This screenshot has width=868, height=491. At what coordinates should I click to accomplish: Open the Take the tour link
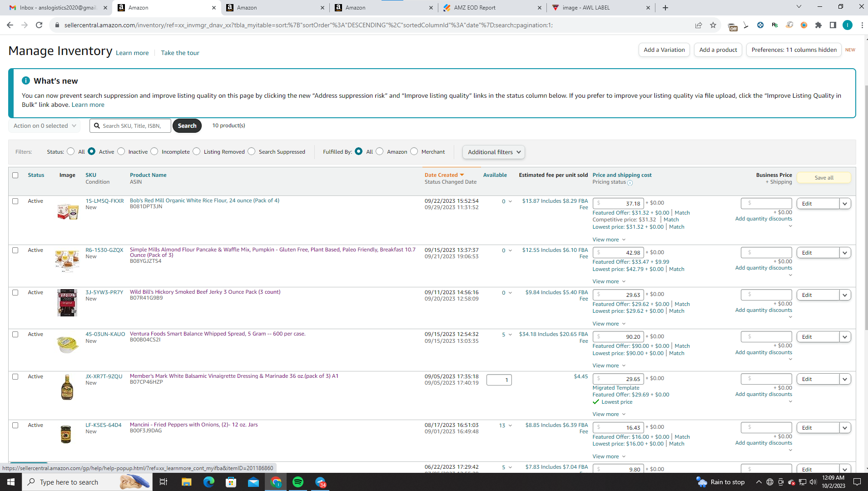[180, 53]
